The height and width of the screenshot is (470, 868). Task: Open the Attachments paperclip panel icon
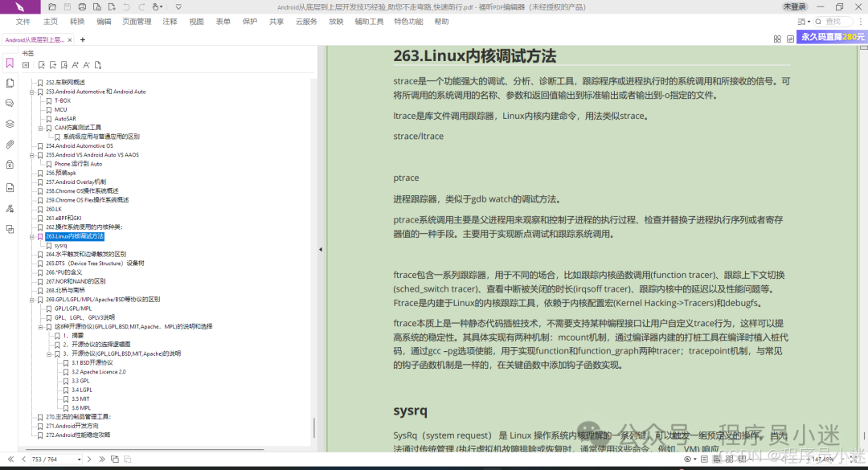click(10, 145)
